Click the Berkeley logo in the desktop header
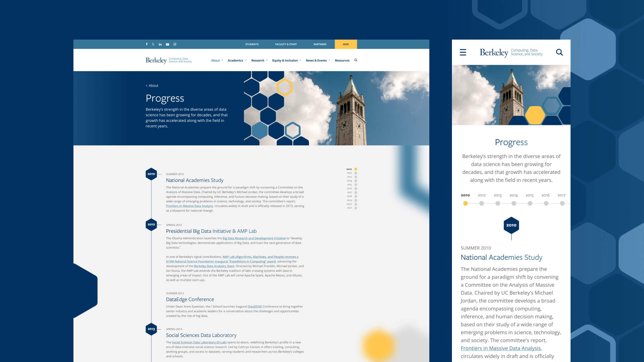644x362 pixels. click(169, 60)
